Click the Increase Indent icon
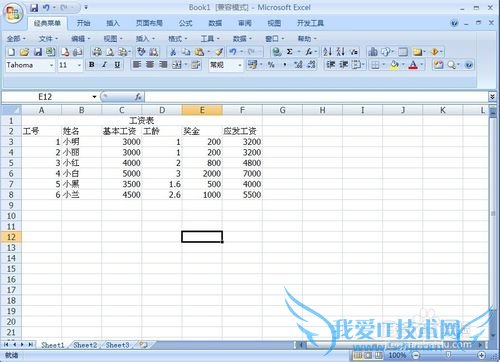The image size is (500, 362). coord(343,65)
